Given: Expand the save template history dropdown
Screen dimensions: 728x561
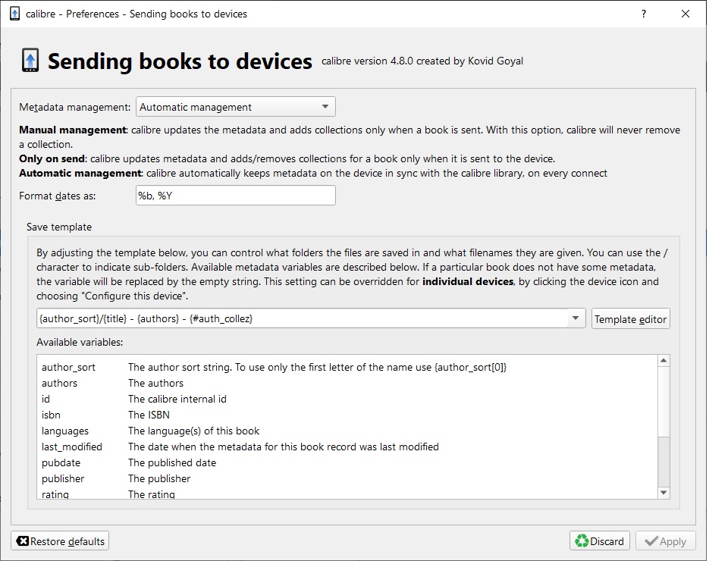Looking at the screenshot, I should click(x=576, y=319).
